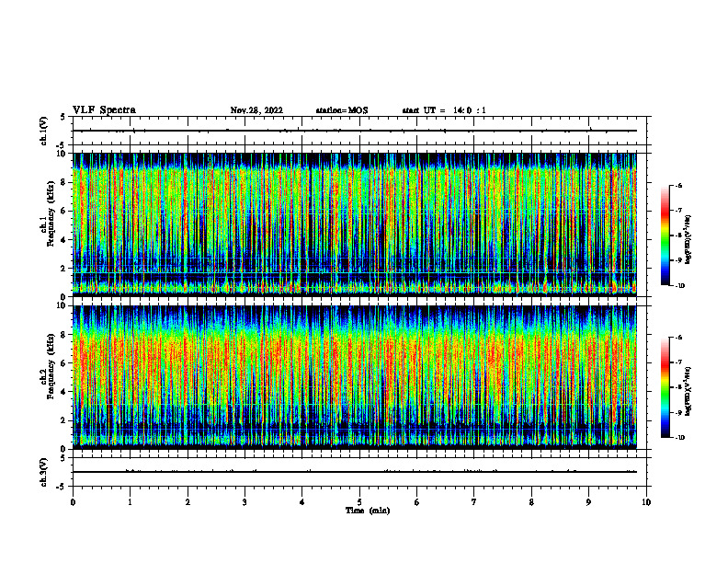Click the "10" tick on the time axis

point(646,502)
